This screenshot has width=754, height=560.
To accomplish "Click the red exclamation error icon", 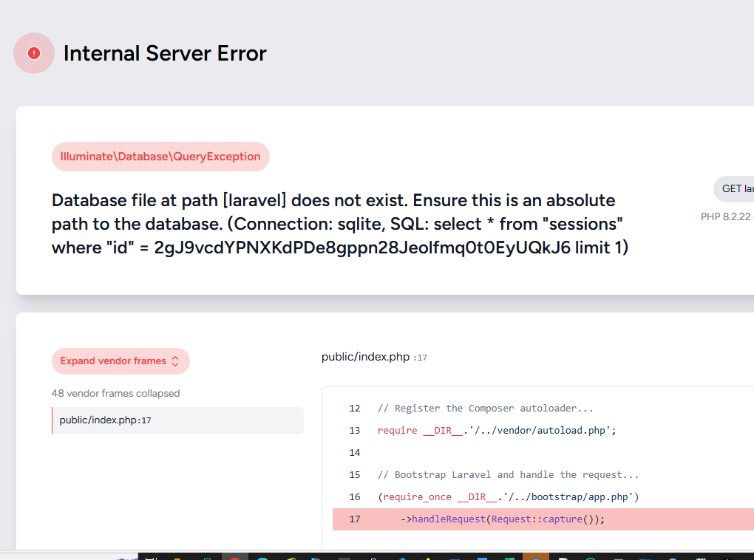I will [34, 53].
